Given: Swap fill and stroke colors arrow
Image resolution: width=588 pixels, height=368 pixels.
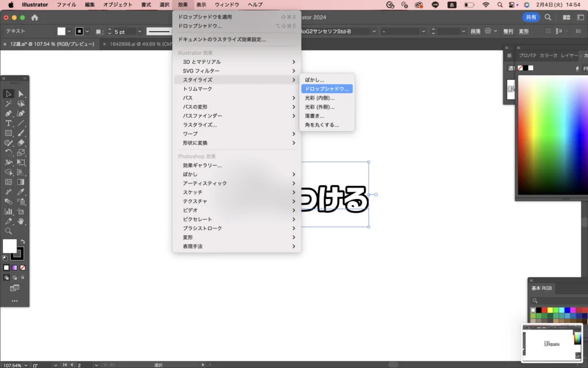Looking at the screenshot, I should (x=23, y=242).
